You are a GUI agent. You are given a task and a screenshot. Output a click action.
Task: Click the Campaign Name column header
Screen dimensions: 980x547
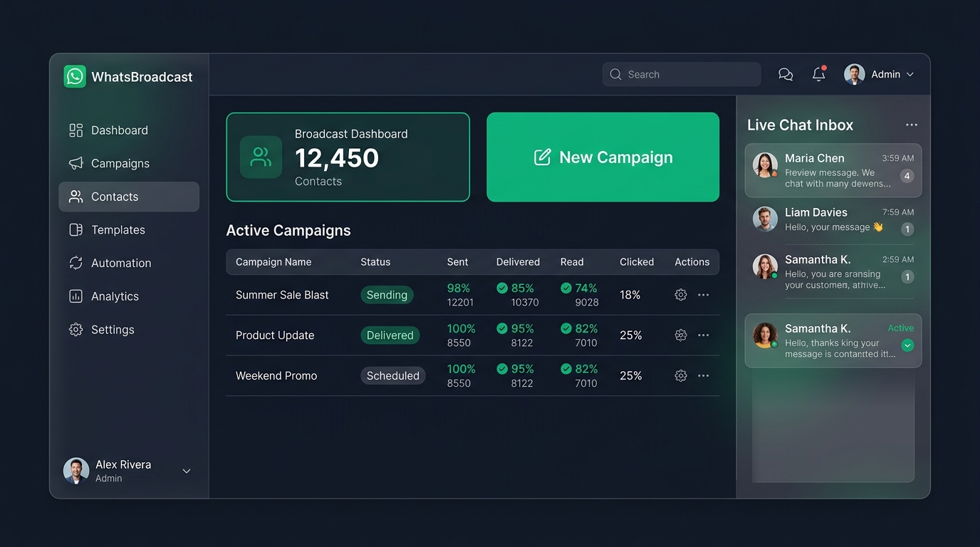(273, 262)
